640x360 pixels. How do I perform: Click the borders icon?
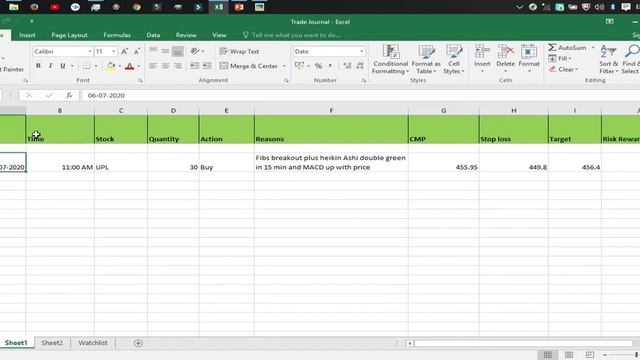87,66
